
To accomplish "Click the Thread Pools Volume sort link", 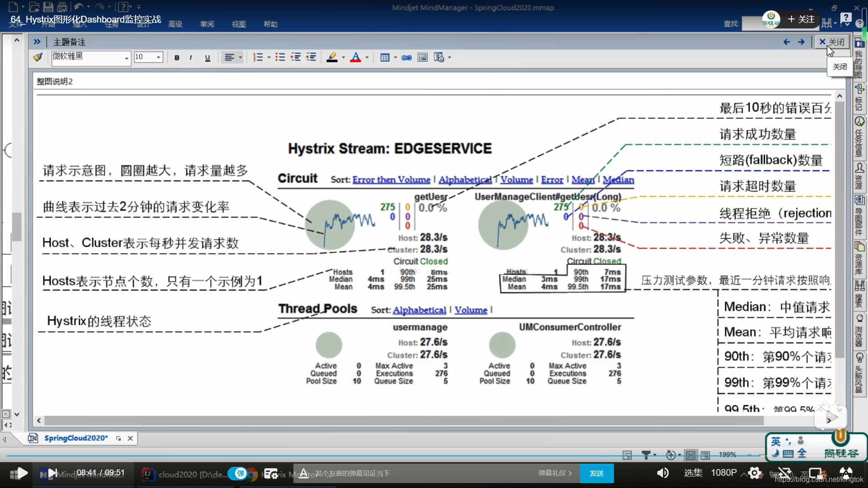I will [471, 310].
